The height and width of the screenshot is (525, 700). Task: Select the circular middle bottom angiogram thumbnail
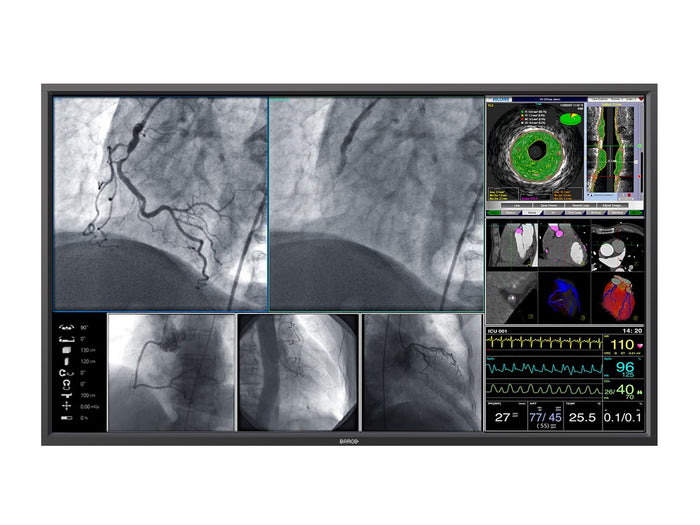(x=298, y=373)
